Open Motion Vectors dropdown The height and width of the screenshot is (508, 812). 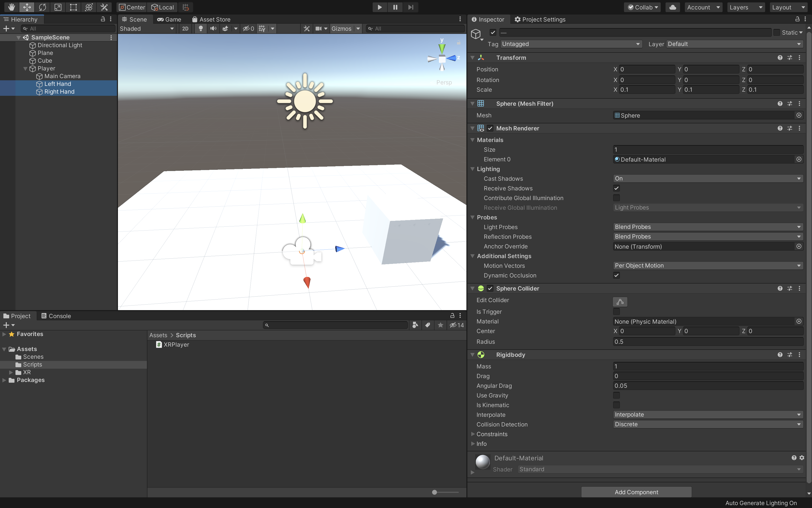708,265
